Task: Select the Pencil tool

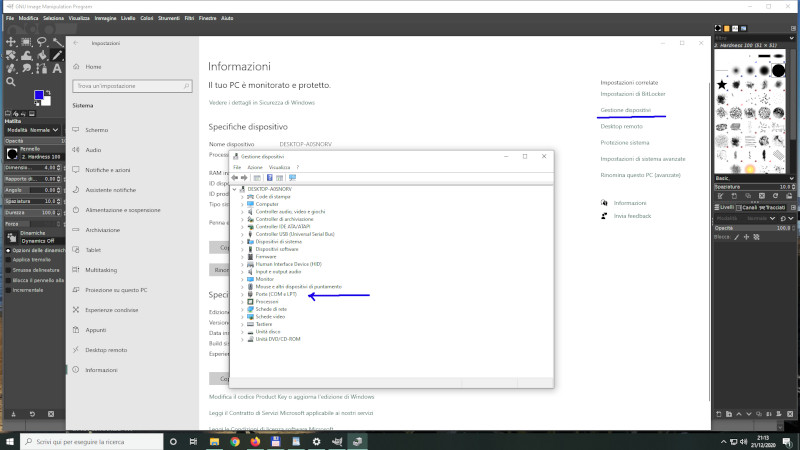Action: pos(58,55)
